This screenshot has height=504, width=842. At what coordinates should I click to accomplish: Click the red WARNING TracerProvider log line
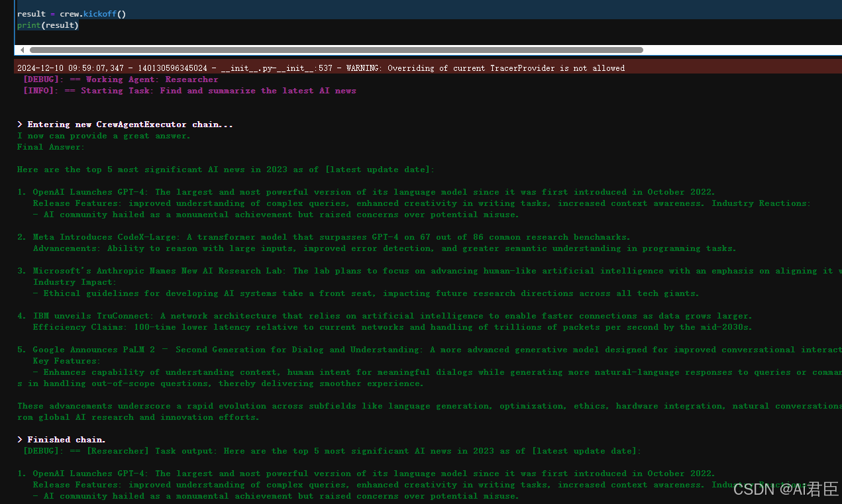point(321,68)
